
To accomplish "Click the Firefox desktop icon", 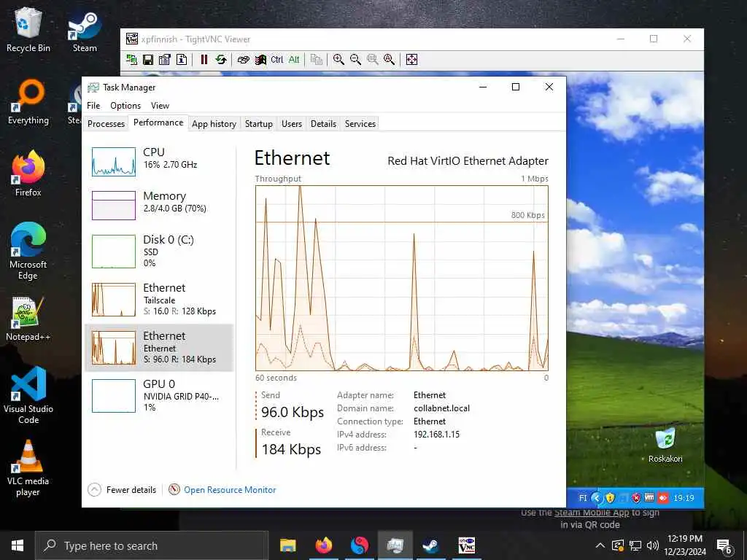I will [x=28, y=174].
